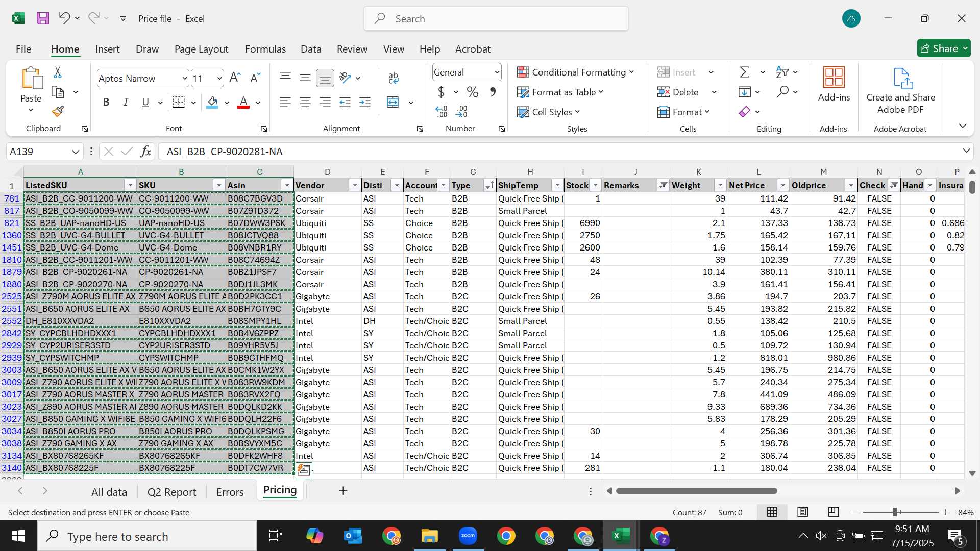Expand the formula bar chevron
The width and height of the screenshot is (980, 551).
tap(966, 151)
